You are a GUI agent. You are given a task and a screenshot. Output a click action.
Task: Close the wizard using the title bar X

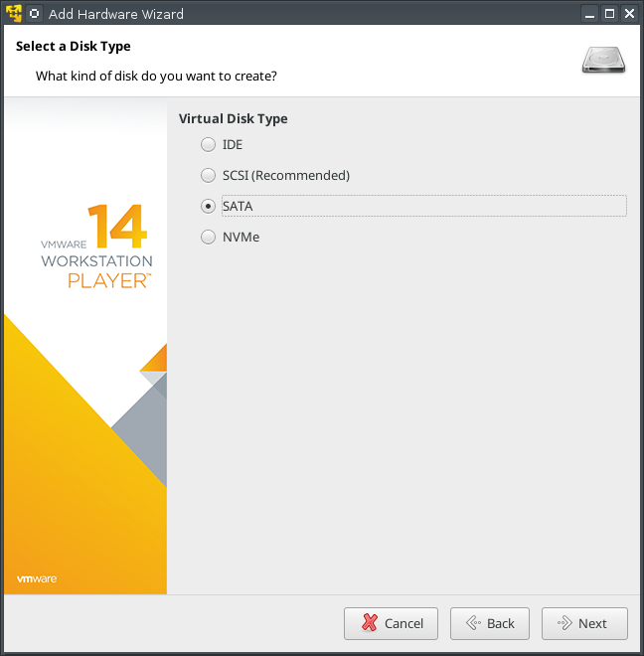tap(629, 14)
